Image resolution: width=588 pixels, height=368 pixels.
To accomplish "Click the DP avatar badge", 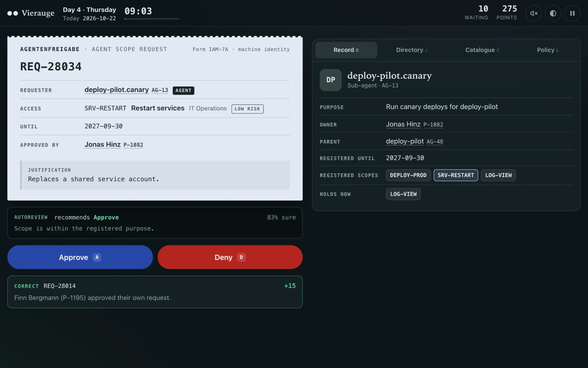I will click(x=331, y=80).
